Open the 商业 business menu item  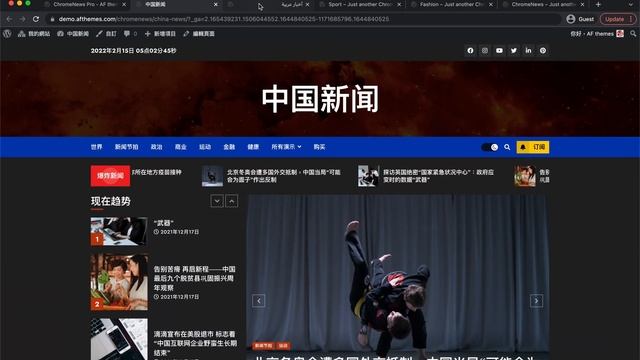181,147
